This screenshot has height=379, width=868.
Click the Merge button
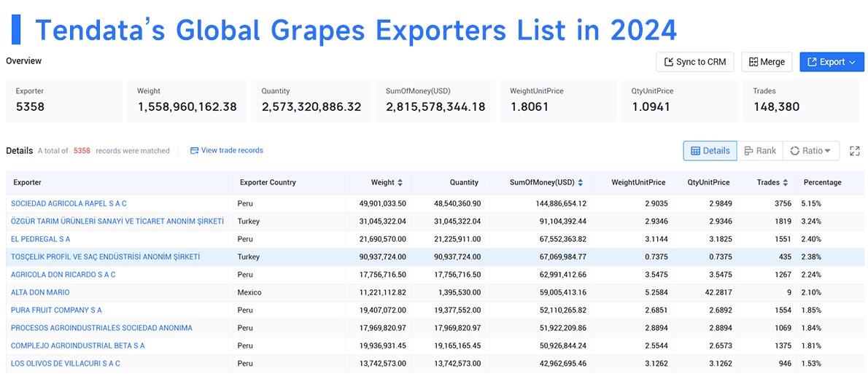[x=767, y=62]
